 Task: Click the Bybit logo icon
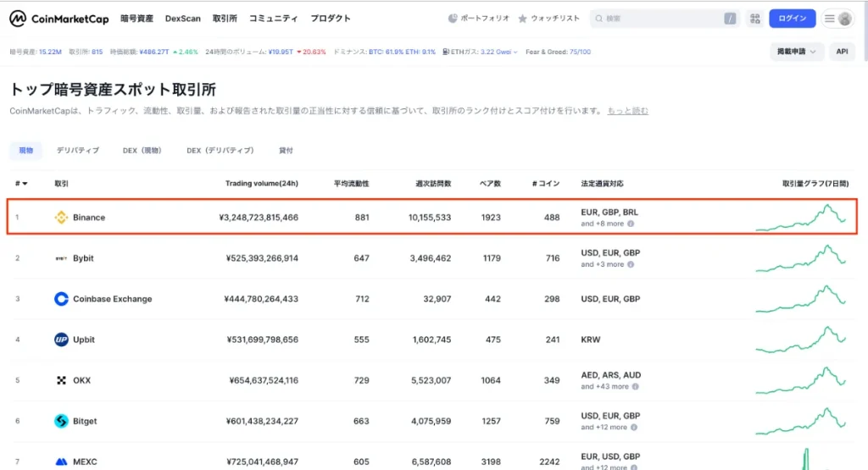point(61,258)
